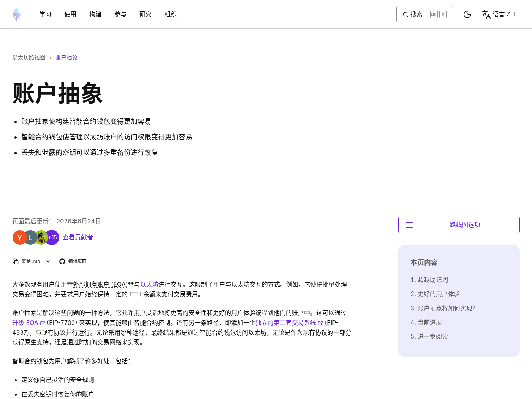
Task: Open the 查看贡献者 link
Action: [78, 237]
